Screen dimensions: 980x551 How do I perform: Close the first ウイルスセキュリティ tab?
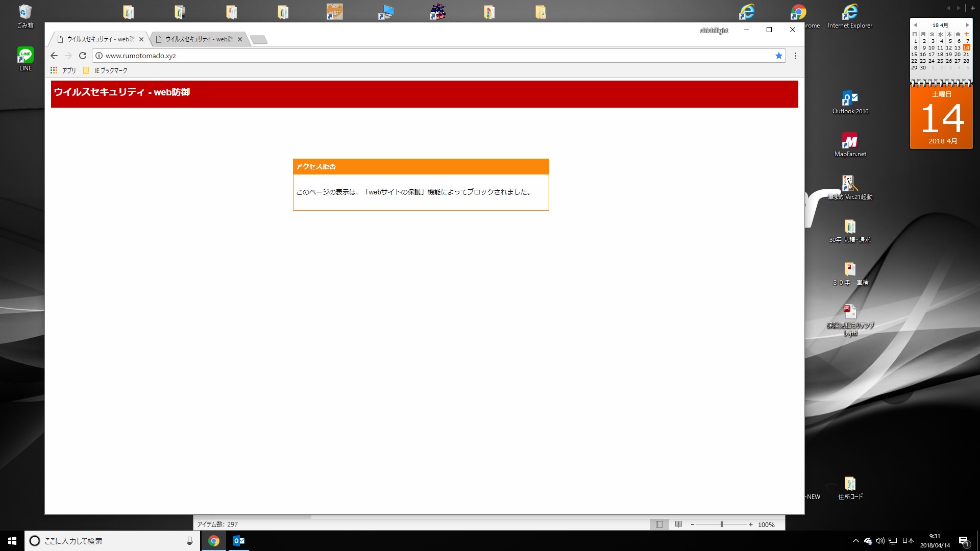(x=141, y=39)
